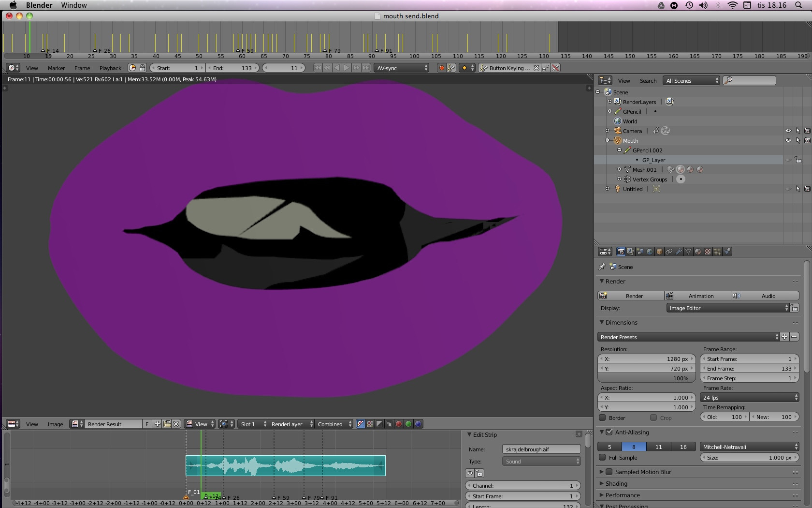The width and height of the screenshot is (812, 508).
Task: Hide the Mouth object in viewport
Action: pyautogui.click(x=788, y=141)
